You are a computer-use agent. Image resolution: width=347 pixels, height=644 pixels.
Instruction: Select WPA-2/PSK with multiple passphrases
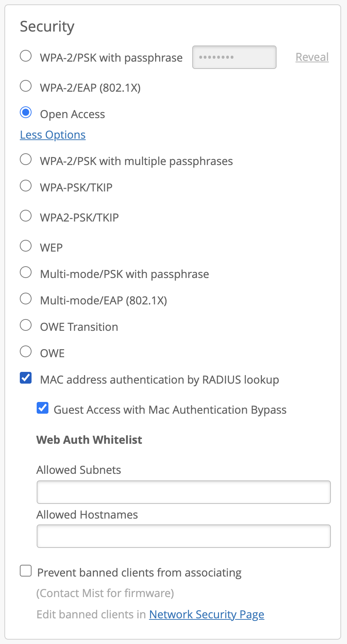(26, 160)
